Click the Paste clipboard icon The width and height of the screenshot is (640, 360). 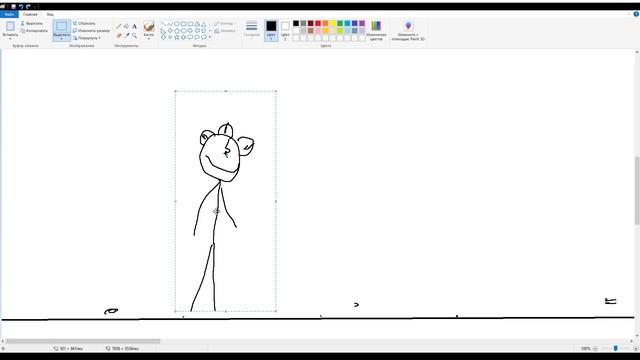point(10,27)
